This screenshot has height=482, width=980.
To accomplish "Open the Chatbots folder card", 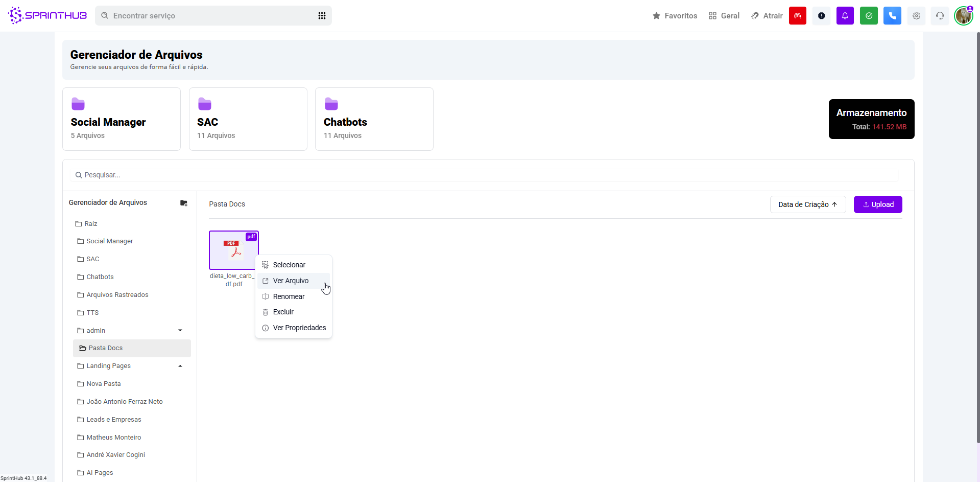I will click(x=374, y=119).
